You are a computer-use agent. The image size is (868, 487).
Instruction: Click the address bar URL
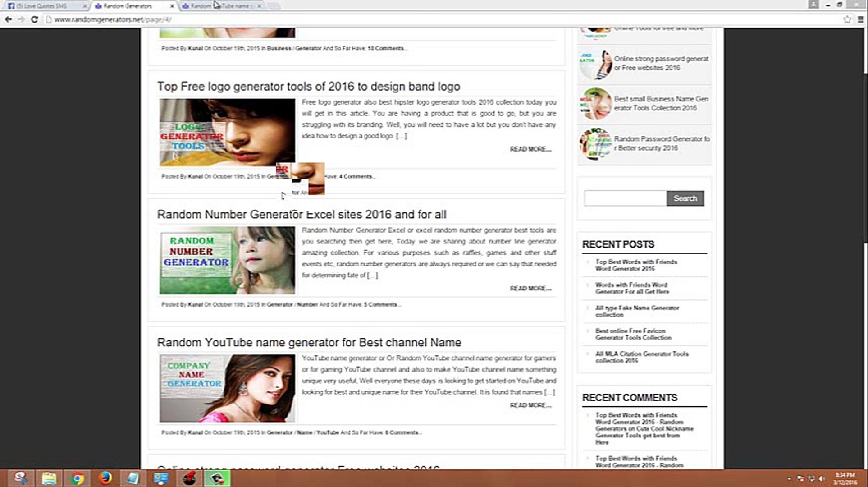(113, 19)
